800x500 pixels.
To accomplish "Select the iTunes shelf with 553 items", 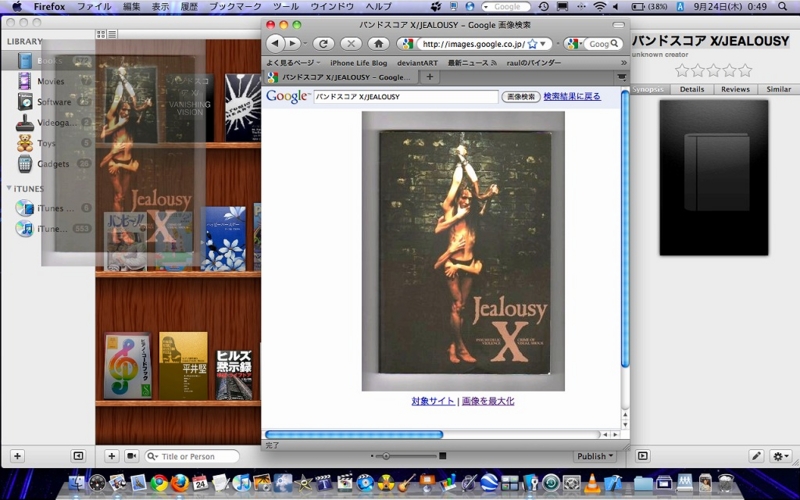I will 48,229.
